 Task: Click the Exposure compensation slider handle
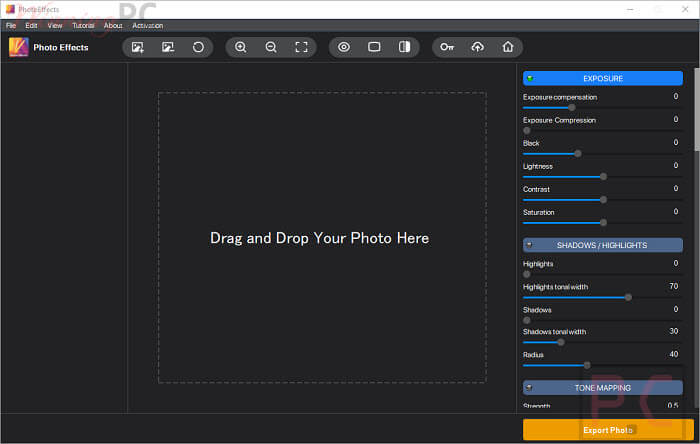(x=571, y=108)
